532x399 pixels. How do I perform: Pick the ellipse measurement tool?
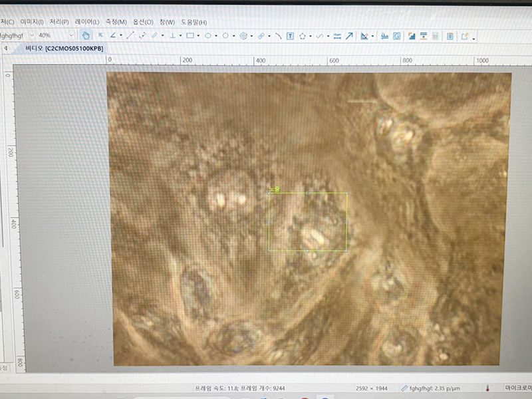point(208,35)
